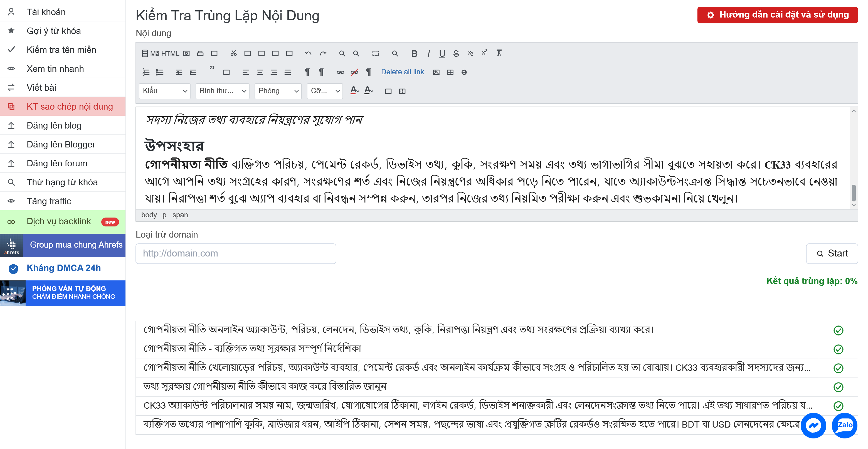Toggle strikethrough formatting
The height and width of the screenshot is (449, 868).
[456, 53]
